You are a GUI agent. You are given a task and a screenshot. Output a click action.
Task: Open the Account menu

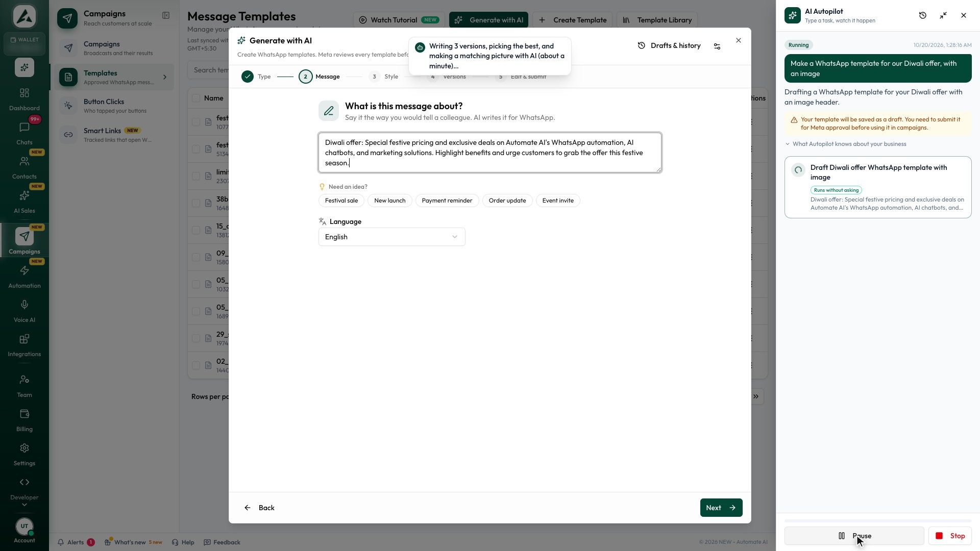24,531
